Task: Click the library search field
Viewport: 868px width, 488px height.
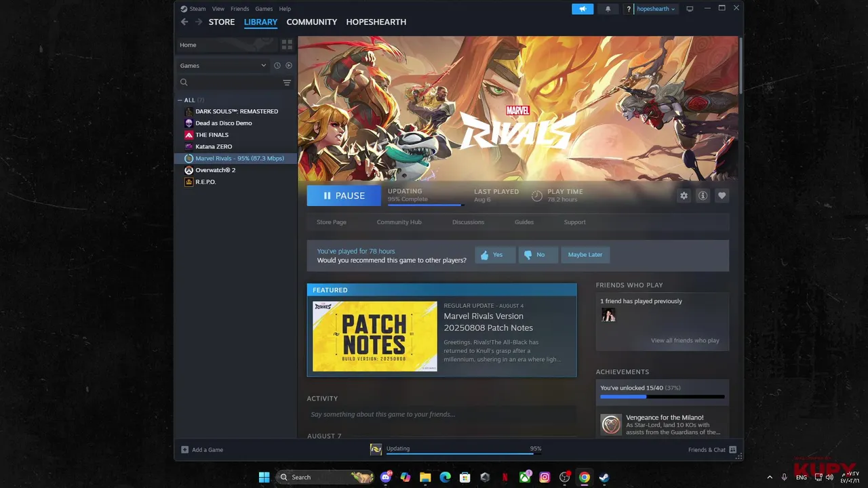Action: click(228, 83)
